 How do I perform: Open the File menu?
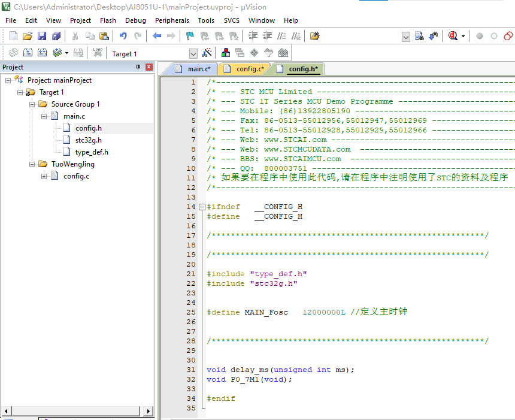[x=11, y=20]
